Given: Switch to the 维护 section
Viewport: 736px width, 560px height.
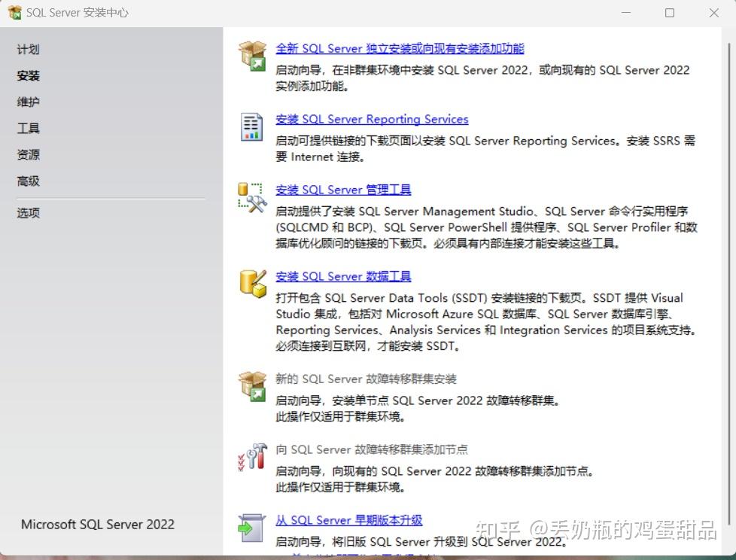Looking at the screenshot, I should coord(28,102).
